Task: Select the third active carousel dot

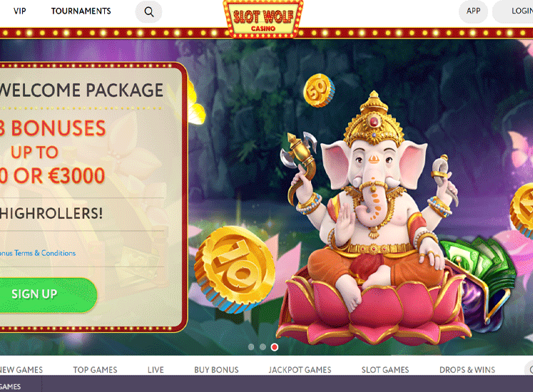Action: point(275,347)
